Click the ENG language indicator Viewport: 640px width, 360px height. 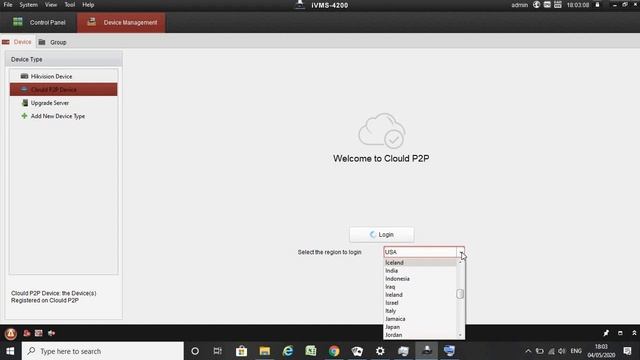(x=576, y=351)
